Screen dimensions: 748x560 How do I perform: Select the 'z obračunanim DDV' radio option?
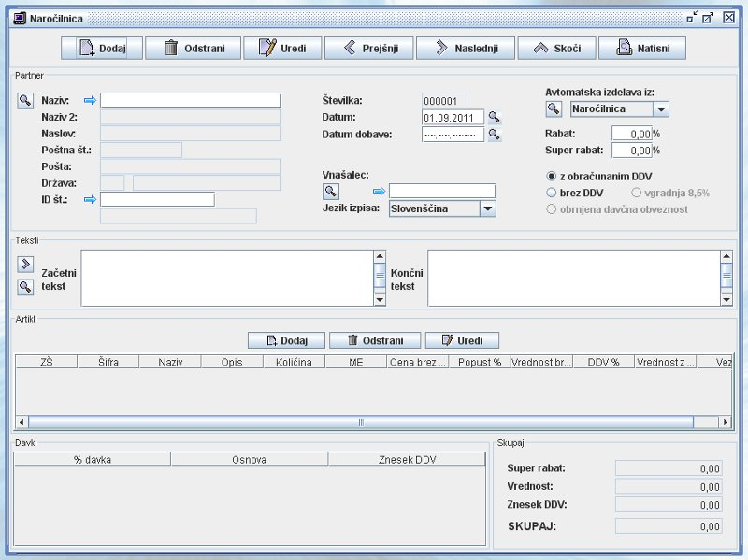552,176
